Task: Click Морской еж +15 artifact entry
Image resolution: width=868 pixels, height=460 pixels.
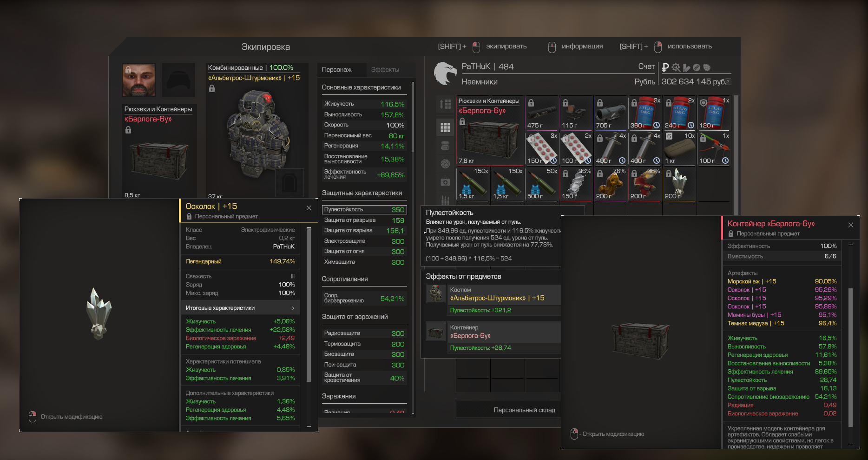Action: tap(782, 281)
